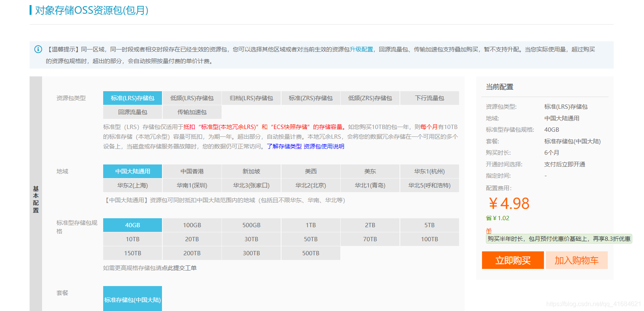This screenshot has height=311, width=644.
Task: Pick the 500TB storage size
Action: tap(311, 253)
